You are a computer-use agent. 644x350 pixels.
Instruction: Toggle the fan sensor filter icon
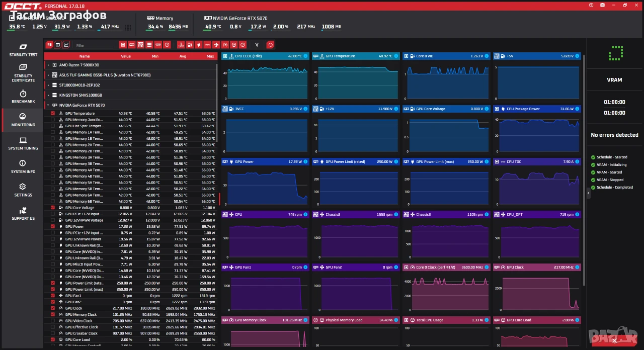216,45
